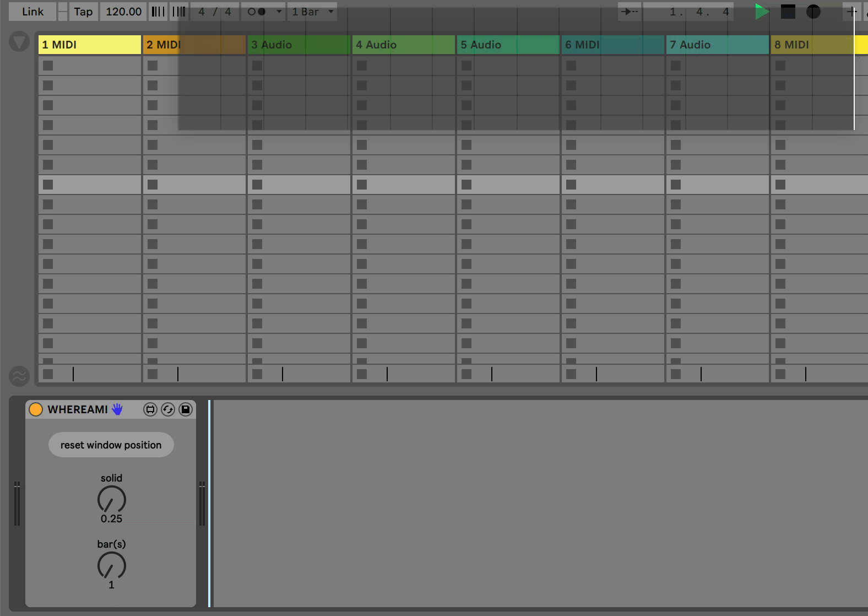868x616 pixels.
Task: Toggle MIDI Arrangement Overdub plus icon
Action: pyautogui.click(x=851, y=12)
